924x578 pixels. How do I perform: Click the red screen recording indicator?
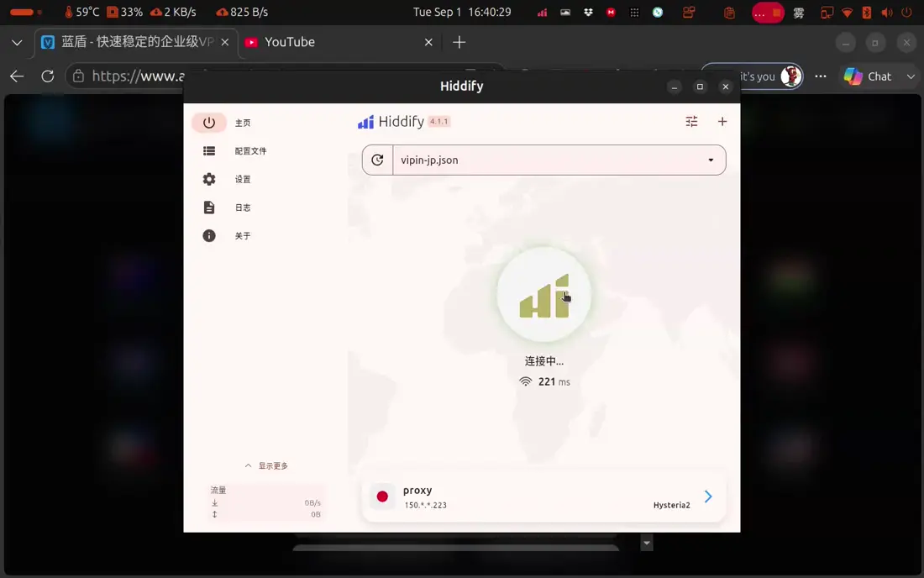768,13
